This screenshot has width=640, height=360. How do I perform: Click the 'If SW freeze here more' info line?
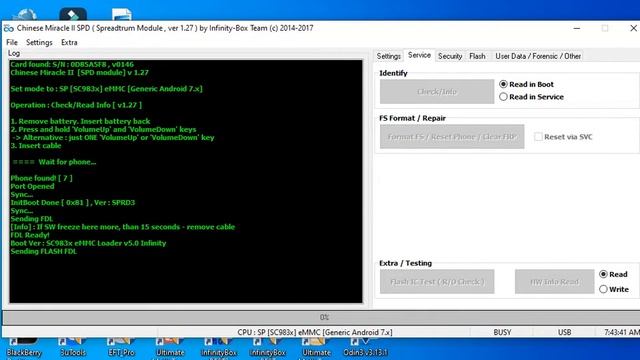click(122, 227)
